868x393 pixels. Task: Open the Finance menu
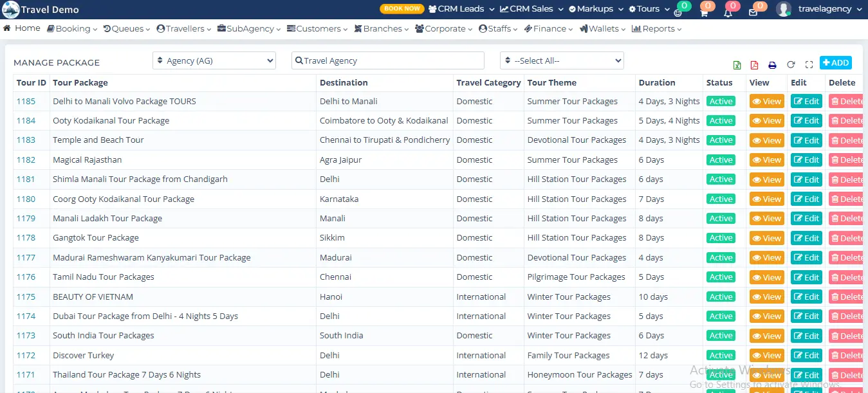548,28
